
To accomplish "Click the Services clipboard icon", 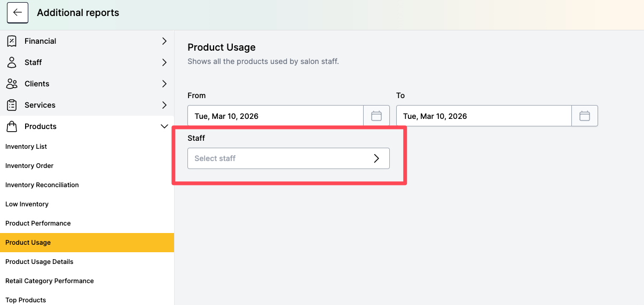I will click(x=12, y=105).
